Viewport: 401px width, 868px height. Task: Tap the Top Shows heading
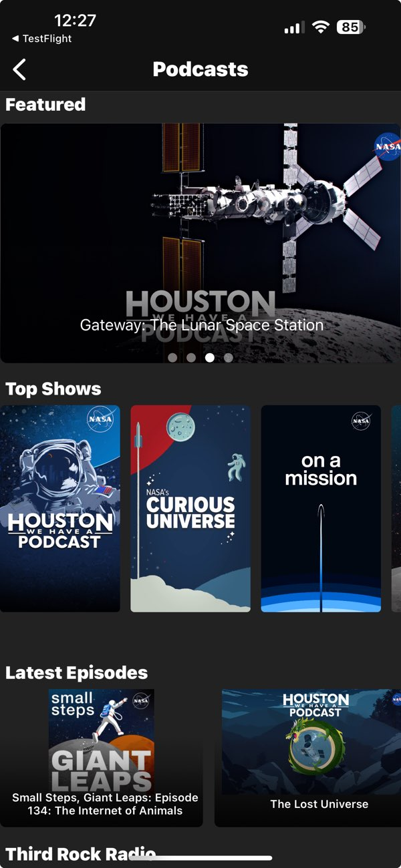coord(53,389)
